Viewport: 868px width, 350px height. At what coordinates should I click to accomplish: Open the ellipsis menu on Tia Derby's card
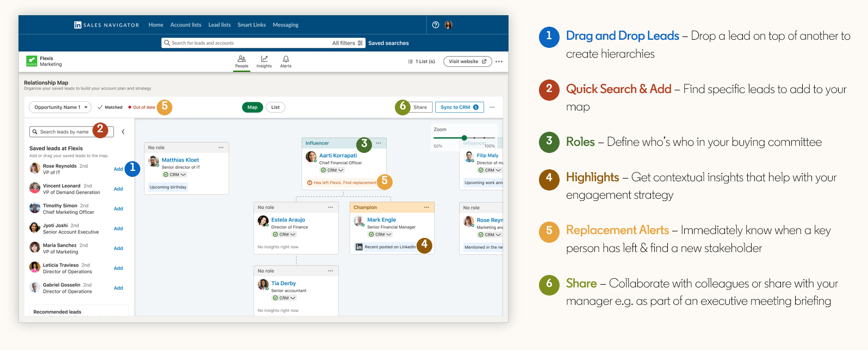[x=331, y=271]
